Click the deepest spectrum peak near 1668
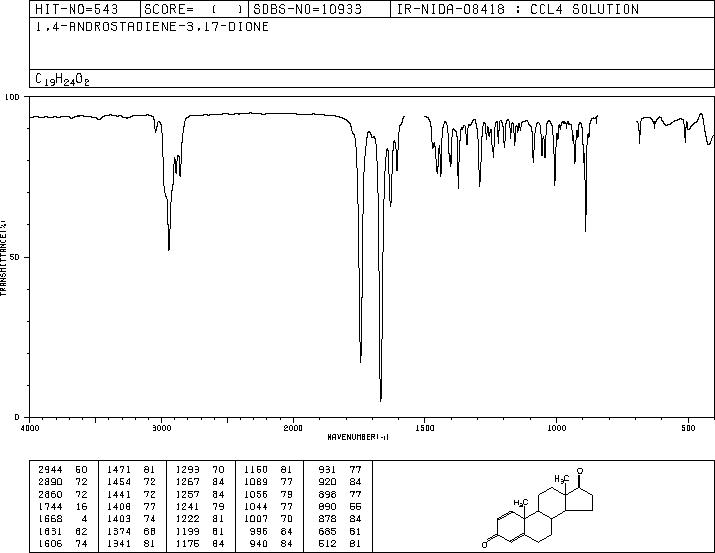 coord(381,400)
